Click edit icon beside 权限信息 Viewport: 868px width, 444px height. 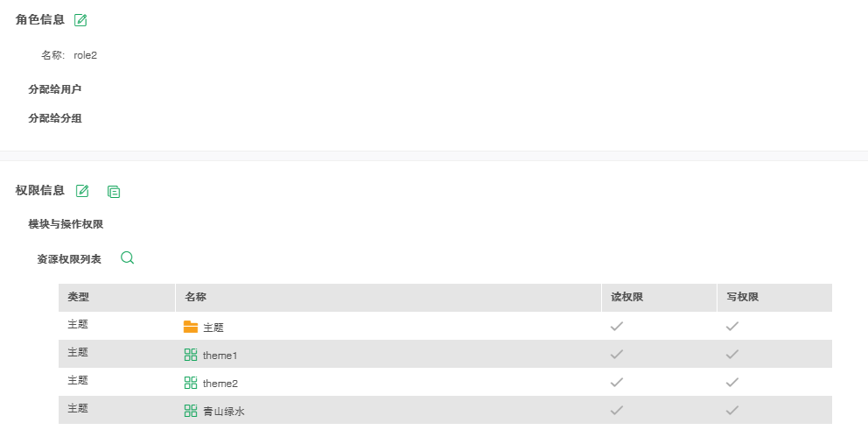(83, 191)
